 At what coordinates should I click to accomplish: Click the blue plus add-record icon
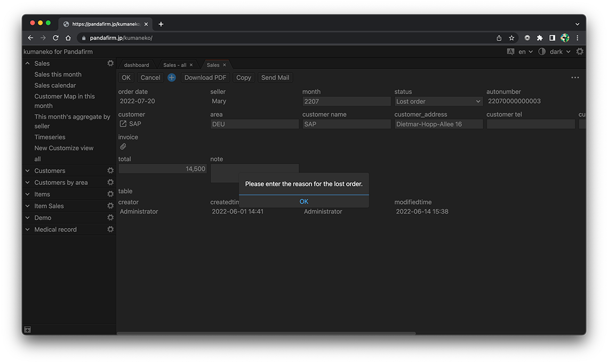[172, 78]
